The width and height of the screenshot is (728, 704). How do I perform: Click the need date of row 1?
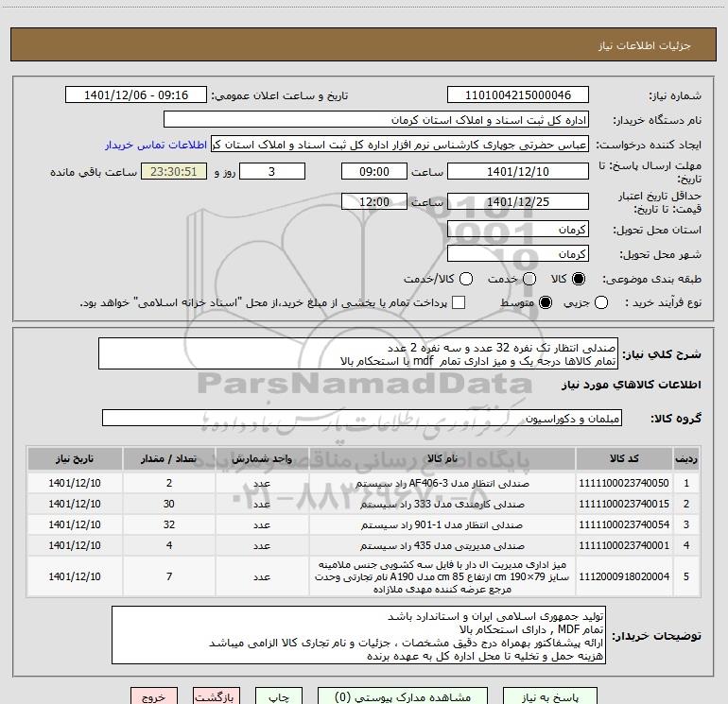(x=75, y=483)
